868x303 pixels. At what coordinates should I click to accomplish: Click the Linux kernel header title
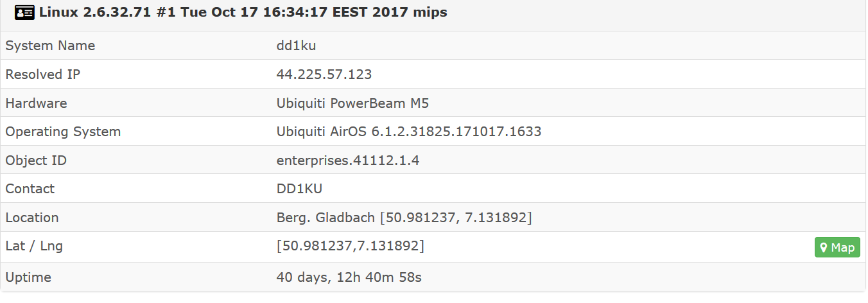243,12
